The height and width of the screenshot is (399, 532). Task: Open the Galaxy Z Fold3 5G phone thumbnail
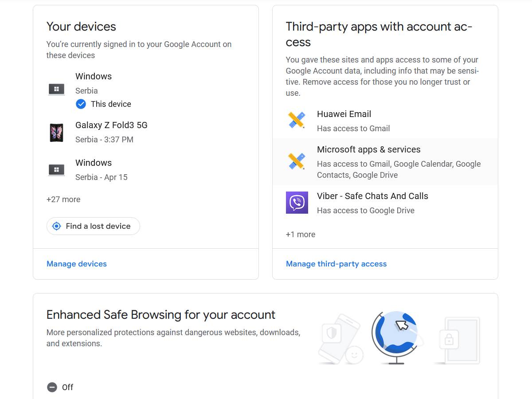[x=56, y=132]
